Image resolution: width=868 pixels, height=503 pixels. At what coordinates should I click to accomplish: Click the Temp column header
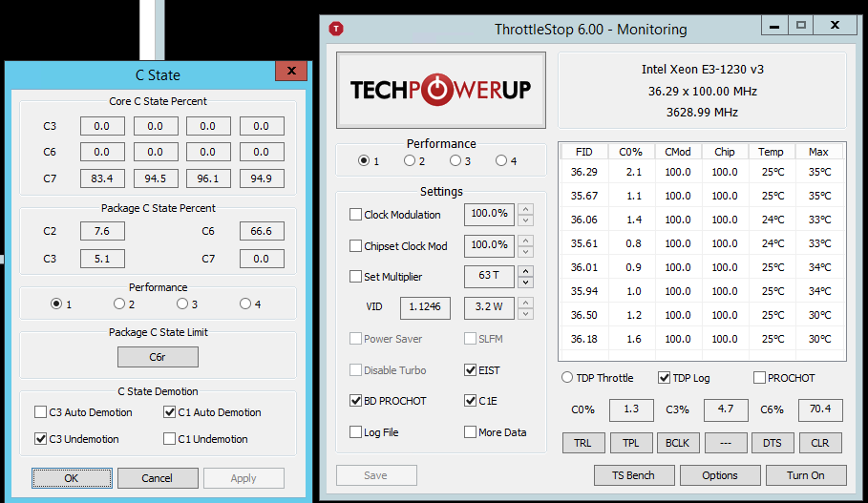click(x=772, y=152)
